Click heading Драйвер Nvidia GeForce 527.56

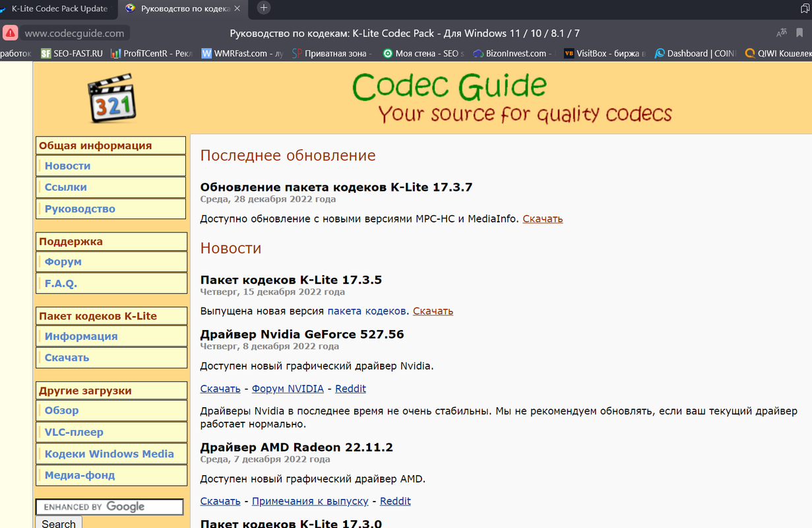tap(302, 335)
